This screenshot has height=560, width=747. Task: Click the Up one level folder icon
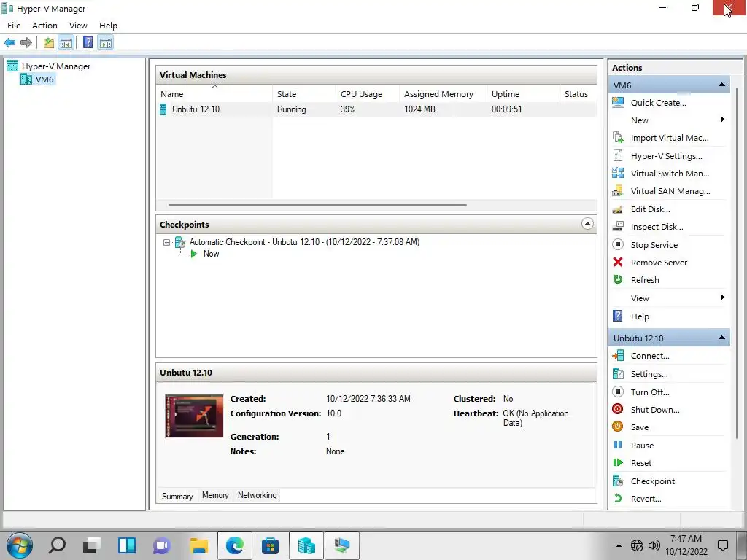pyautogui.click(x=49, y=43)
